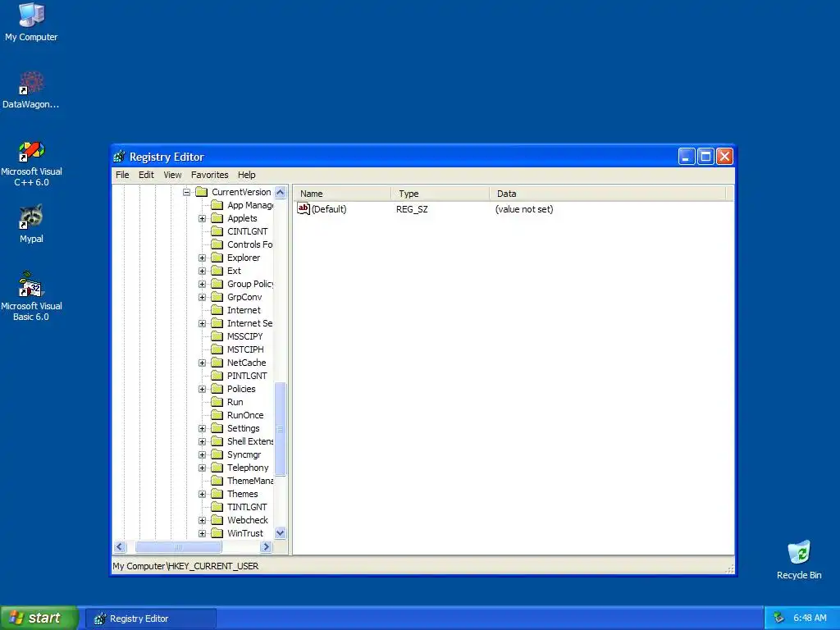Expand the WinTrust key

click(x=202, y=533)
